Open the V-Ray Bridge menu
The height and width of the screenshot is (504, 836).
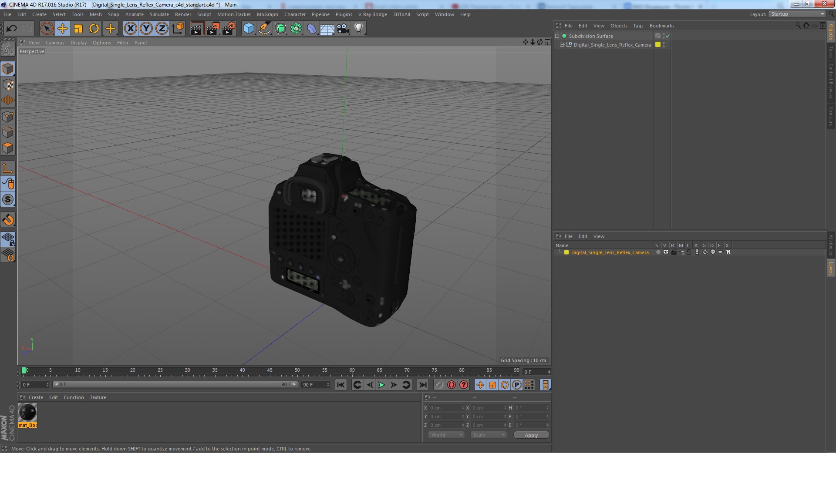[372, 14]
